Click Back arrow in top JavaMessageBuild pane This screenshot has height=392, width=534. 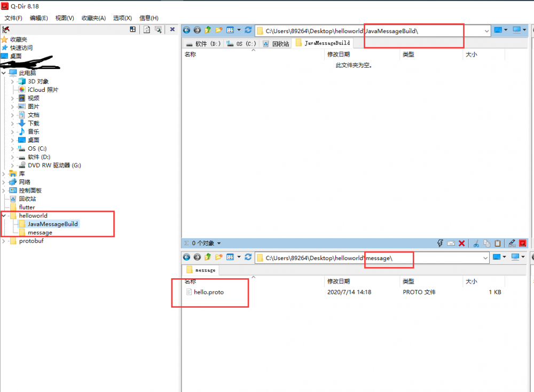pyautogui.click(x=186, y=30)
